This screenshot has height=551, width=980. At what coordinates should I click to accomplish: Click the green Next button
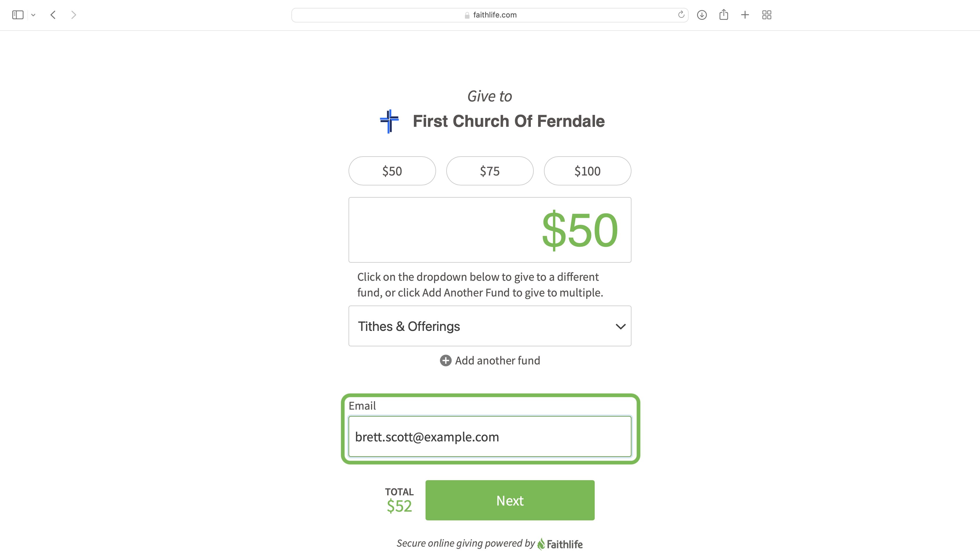click(510, 501)
